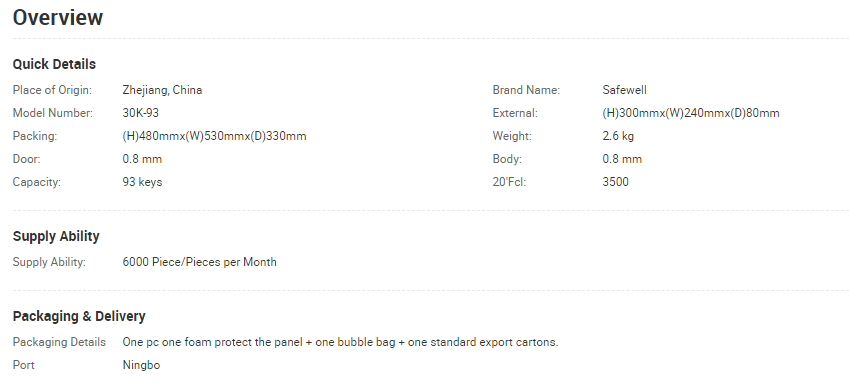Click the Place of Origin label
Image resolution: width=849 pixels, height=386 pixels.
[53, 90]
